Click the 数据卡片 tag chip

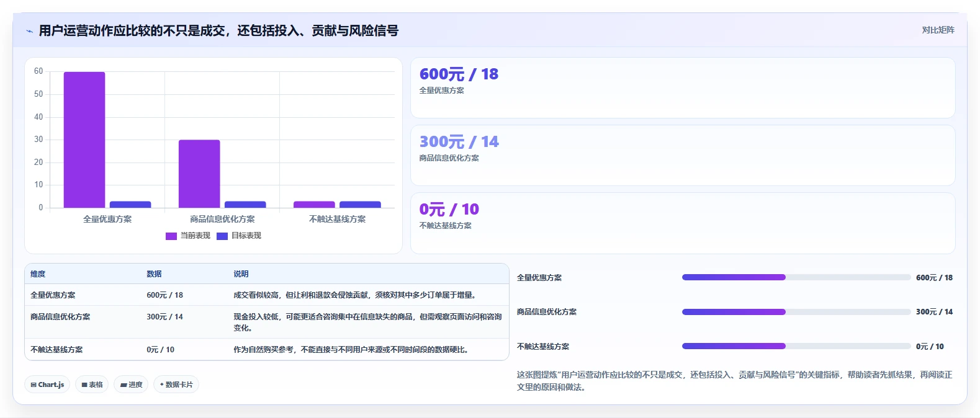pos(176,385)
